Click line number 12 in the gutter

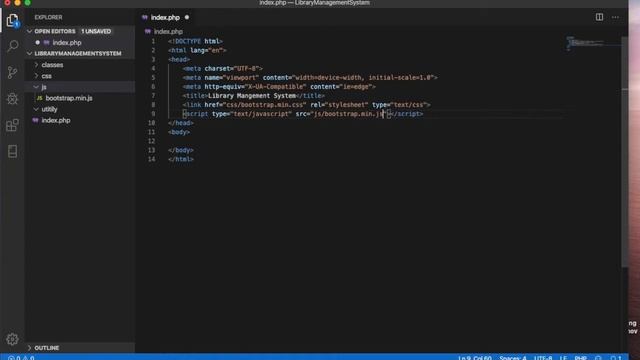[x=151, y=141]
